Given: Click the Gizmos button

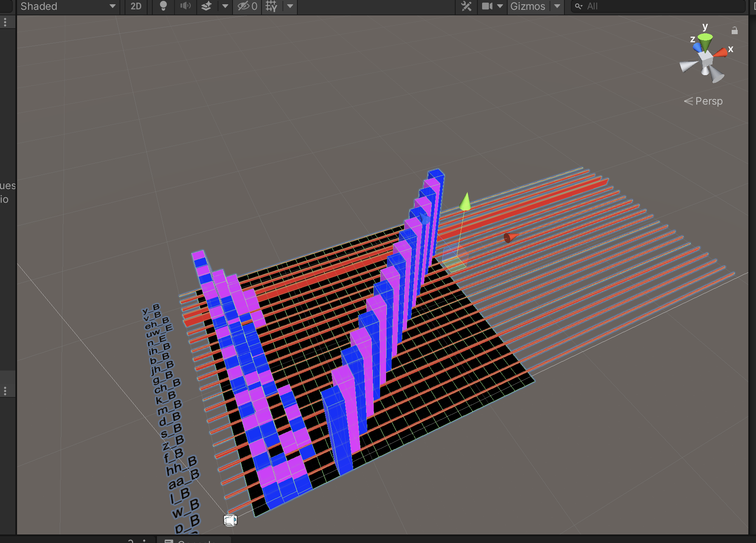Looking at the screenshot, I should 527,6.
